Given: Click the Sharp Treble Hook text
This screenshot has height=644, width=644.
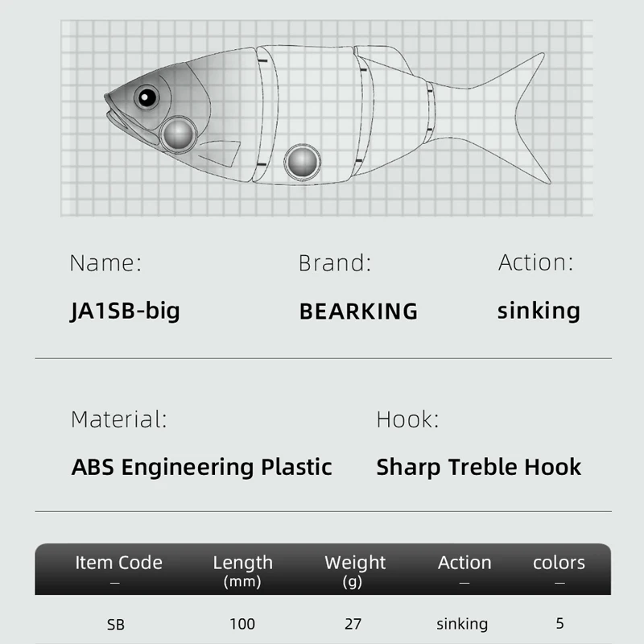Looking at the screenshot, I should tap(478, 467).
